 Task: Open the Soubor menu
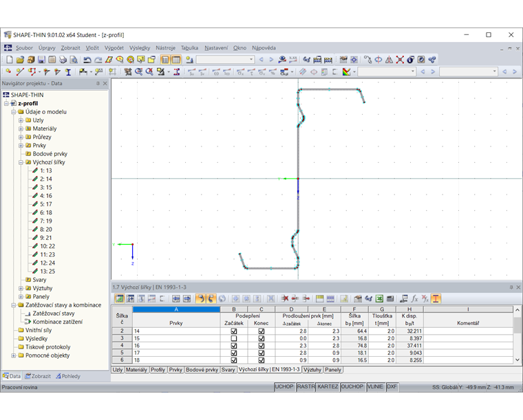point(24,48)
